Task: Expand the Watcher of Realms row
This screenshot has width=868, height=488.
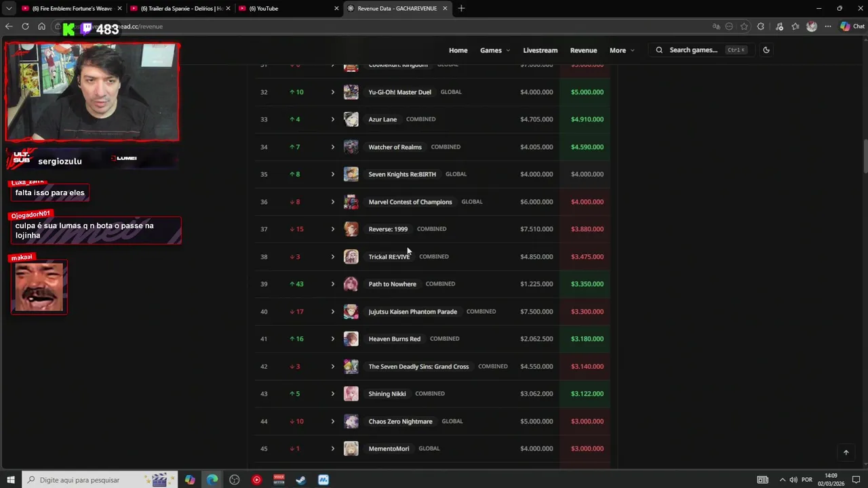Action: coord(332,147)
